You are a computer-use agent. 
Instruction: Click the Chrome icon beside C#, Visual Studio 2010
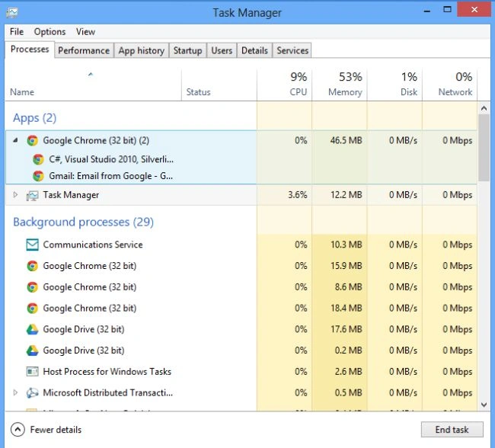[38, 159]
